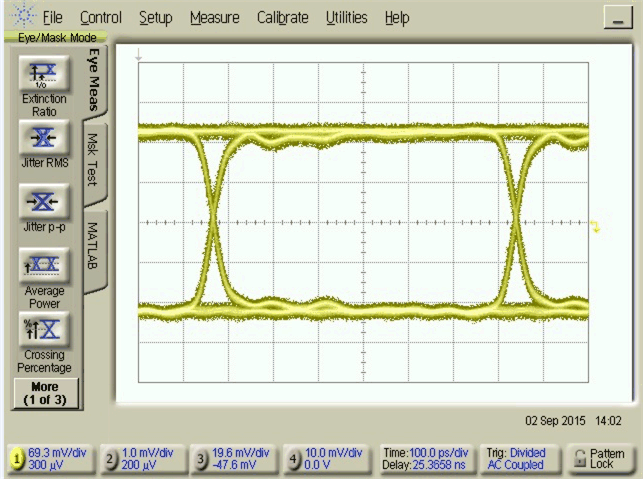Viewport: 643px width, 479px height.
Task: Open the Calibrate menu
Action: (x=283, y=18)
